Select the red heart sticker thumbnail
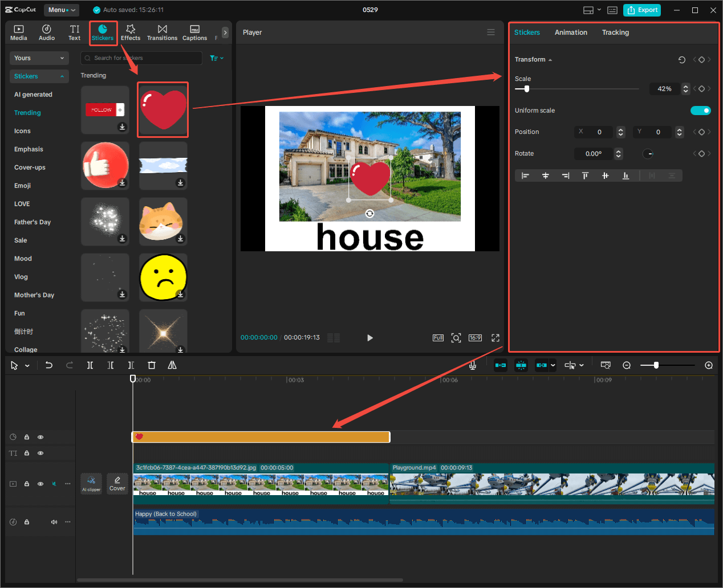 point(163,109)
